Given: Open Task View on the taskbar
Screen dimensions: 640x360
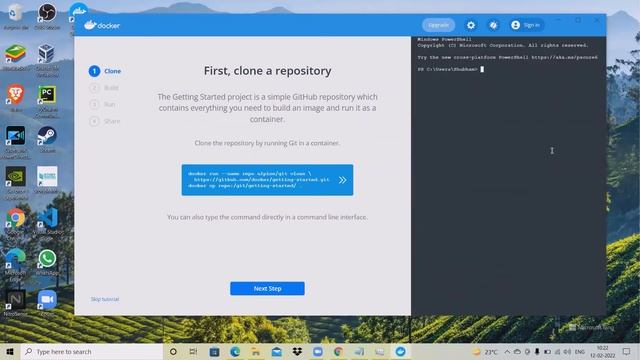Looking at the screenshot, I should [x=193, y=351].
